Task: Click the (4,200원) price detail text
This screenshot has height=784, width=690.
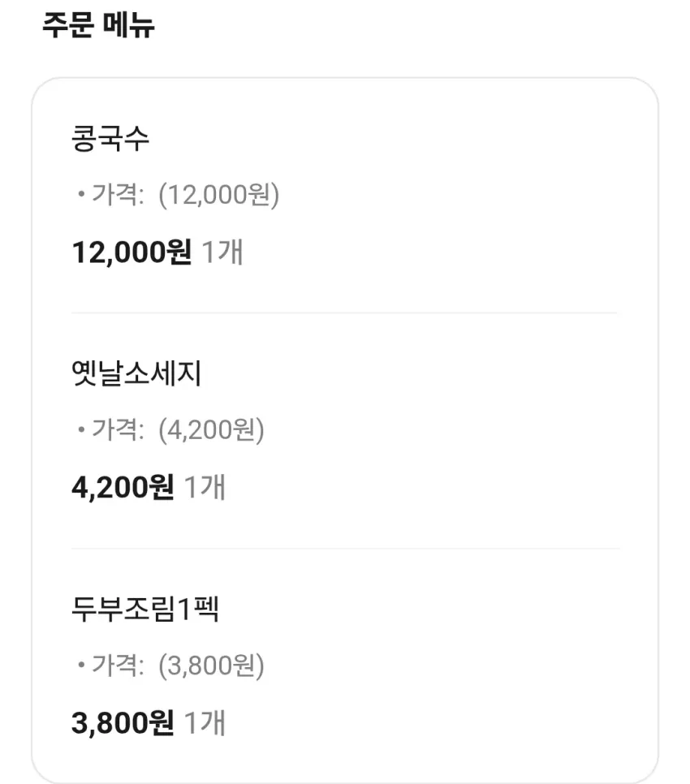Action: tap(212, 430)
